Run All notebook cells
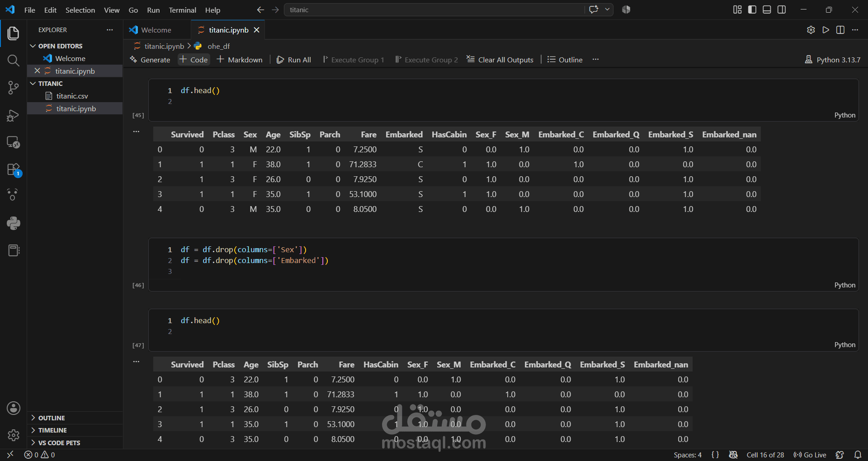The height and width of the screenshot is (461, 868). (x=294, y=60)
